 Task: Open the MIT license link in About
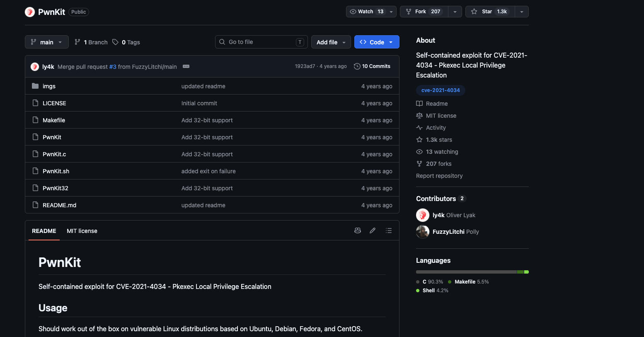point(436,116)
